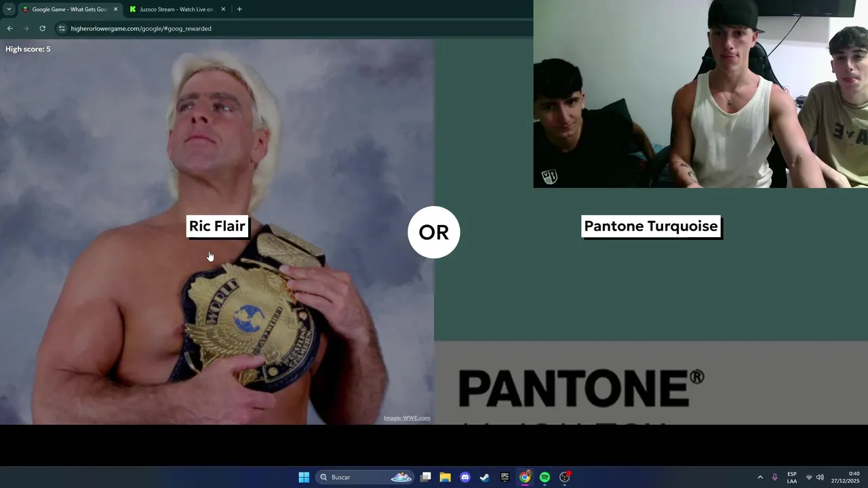Close the Juzoco Stream tab
Image resolution: width=868 pixels, height=488 pixels.
[222, 9]
